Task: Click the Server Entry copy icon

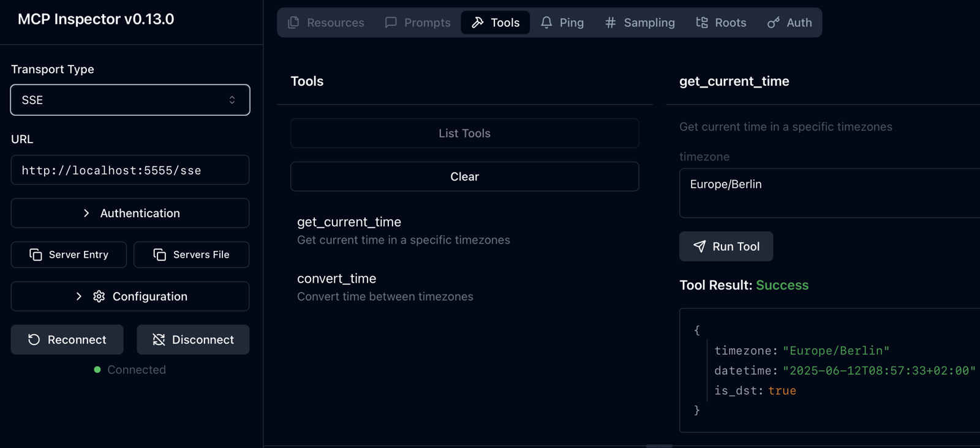Action: [x=36, y=255]
